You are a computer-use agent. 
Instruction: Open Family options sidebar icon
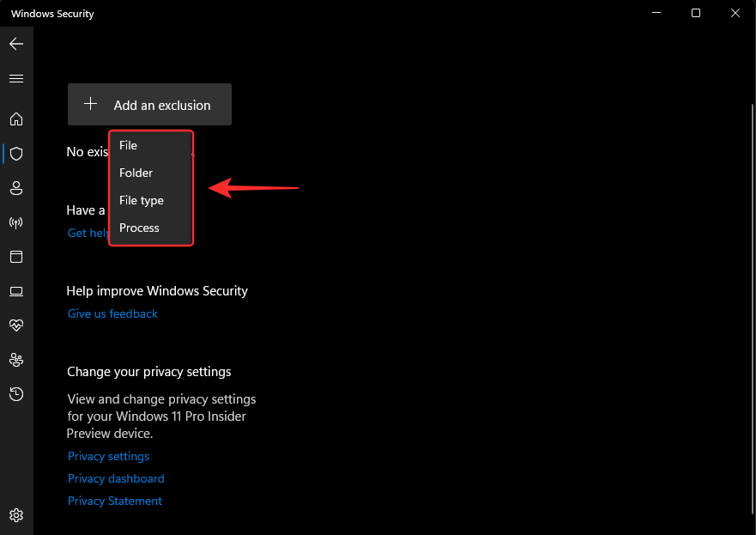[16, 360]
